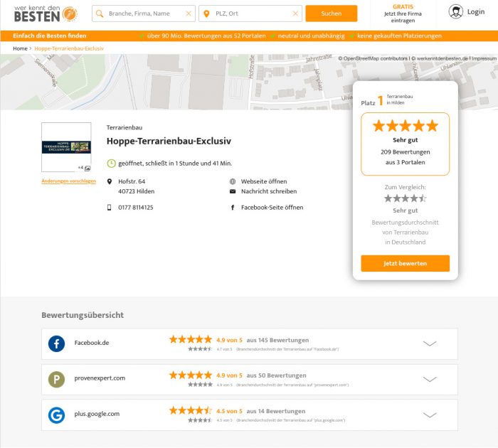Focus the PLZ, Ort input
The image size is (498, 448).
point(250,14)
